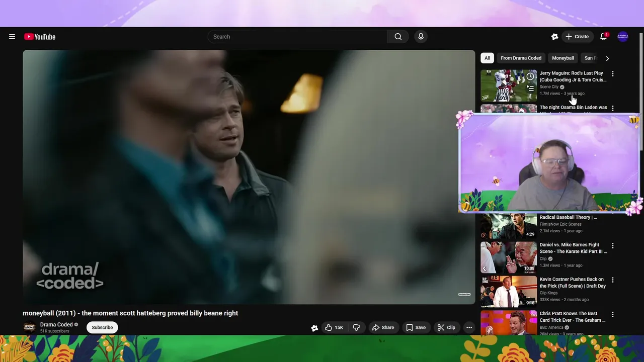Save video to playlist
Viewport: 644px width, 362px height.
[416, 328]
